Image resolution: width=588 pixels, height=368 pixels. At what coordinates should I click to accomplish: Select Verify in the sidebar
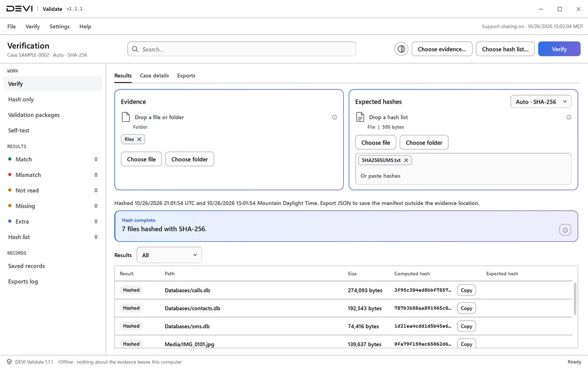53,84
